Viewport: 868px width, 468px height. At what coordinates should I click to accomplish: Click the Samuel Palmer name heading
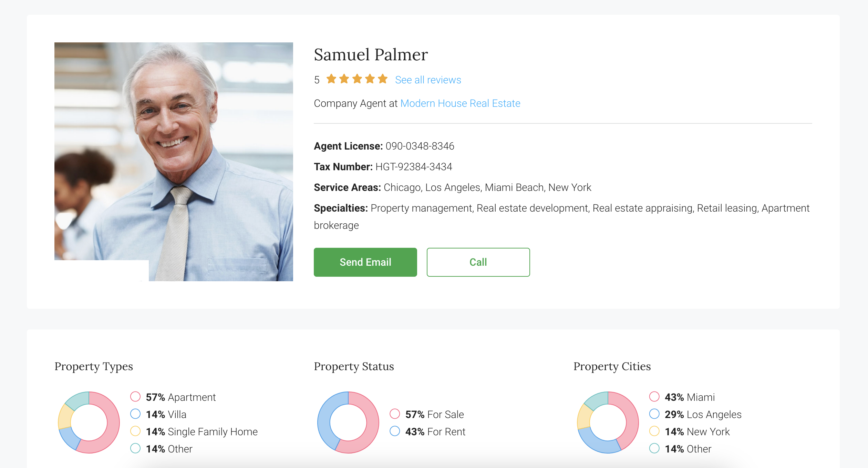[371, 55]
